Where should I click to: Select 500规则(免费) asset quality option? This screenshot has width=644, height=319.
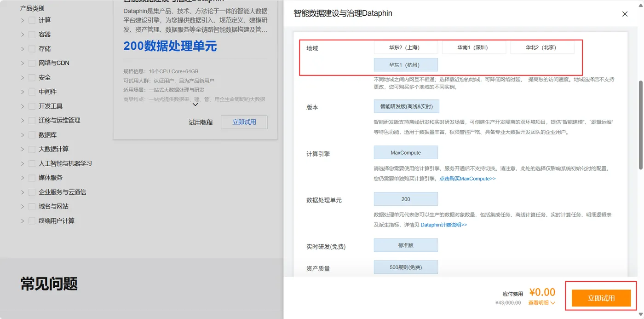click(x=406, y=267)
